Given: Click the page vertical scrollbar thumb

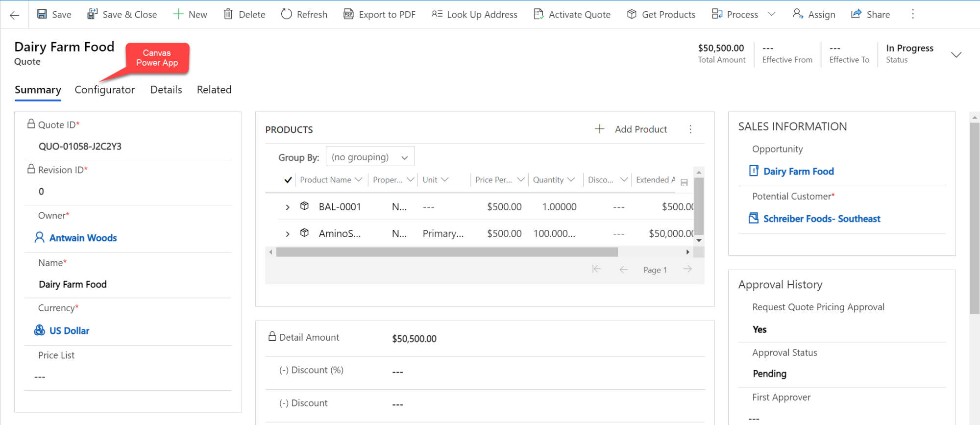Looking at the screenshot, I should (x=975, y=218).
